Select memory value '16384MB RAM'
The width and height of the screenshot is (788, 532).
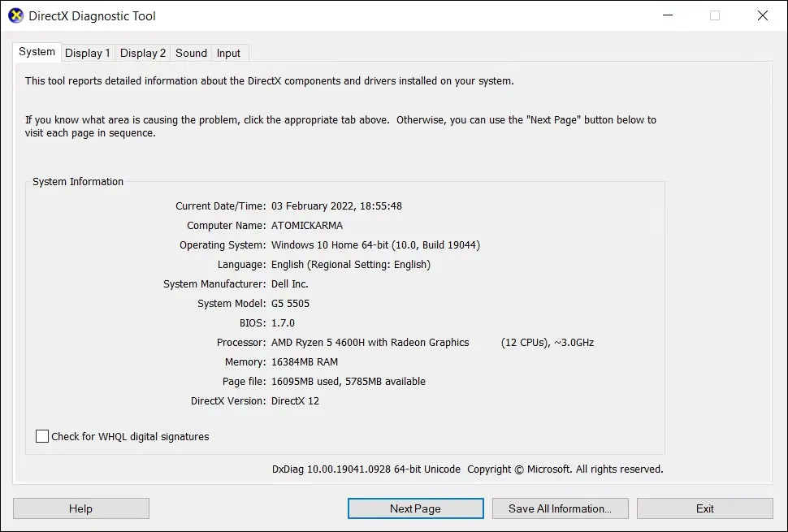(305, 361)
